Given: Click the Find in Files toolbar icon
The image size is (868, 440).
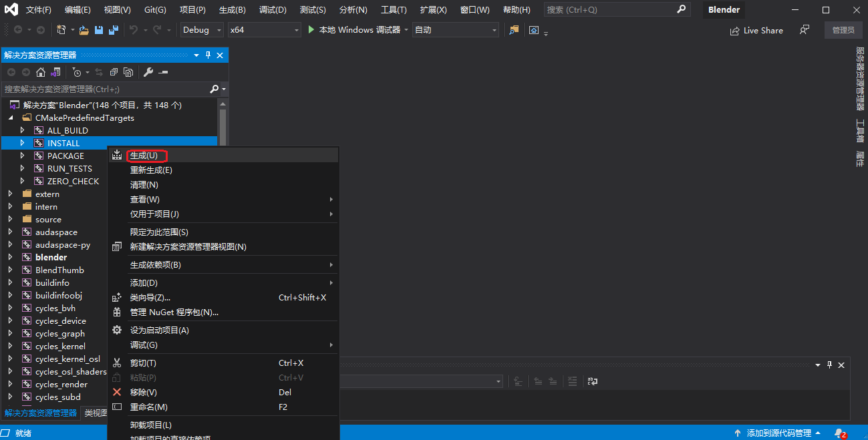Looking at the screenshot, I should click(x=513, y=30).
